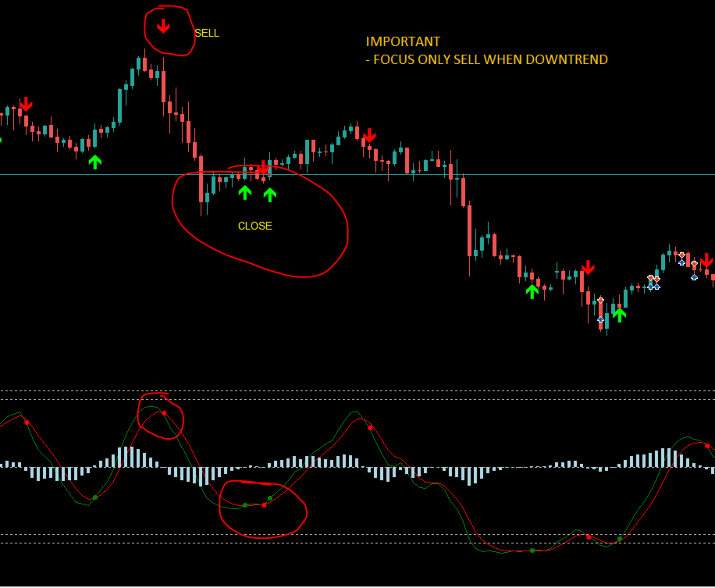Click the IMPORTANT heading text
Screen dimensions: 715x588
pyautogui.click(x=403, y=41)
